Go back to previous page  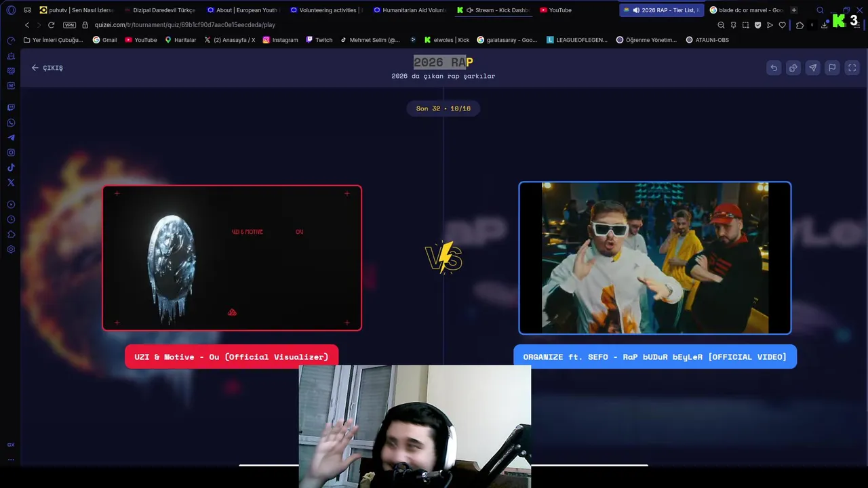pos(27,25)
